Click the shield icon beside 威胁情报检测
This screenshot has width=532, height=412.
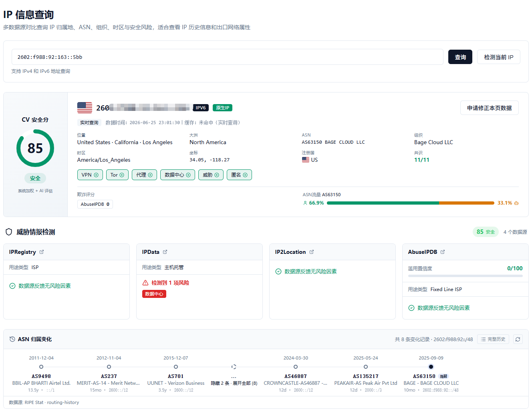pyautogui.click(x=9, y=232)
